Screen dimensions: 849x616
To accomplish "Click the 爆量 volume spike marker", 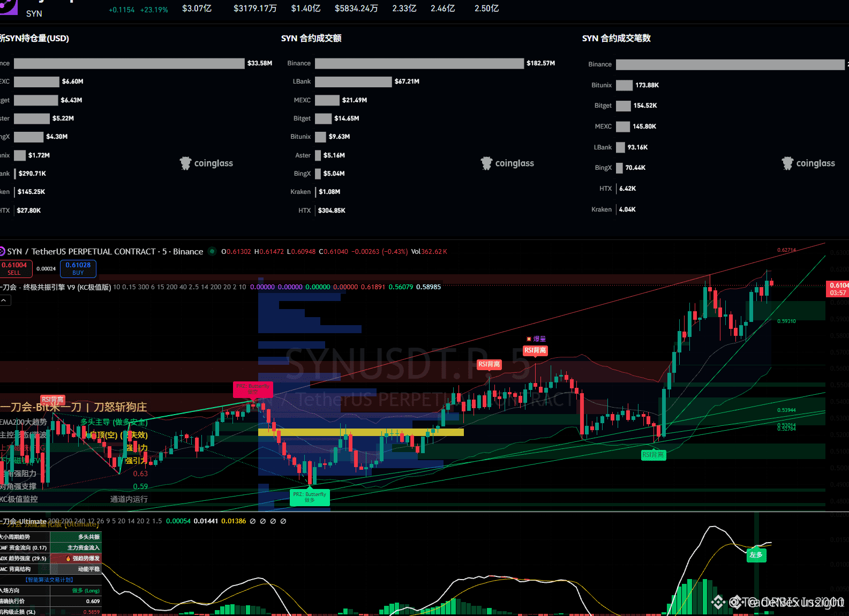I will click(536, 339).
